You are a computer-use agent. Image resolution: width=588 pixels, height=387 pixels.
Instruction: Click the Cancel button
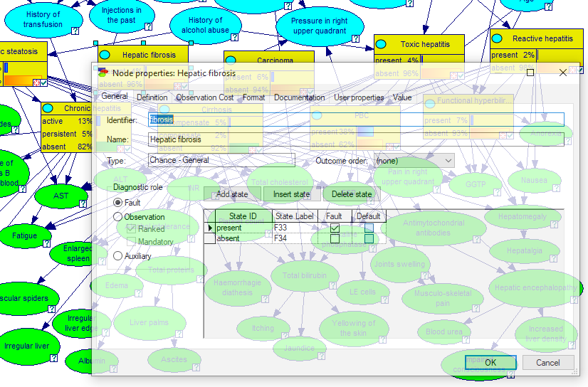(x=548, y=363)
